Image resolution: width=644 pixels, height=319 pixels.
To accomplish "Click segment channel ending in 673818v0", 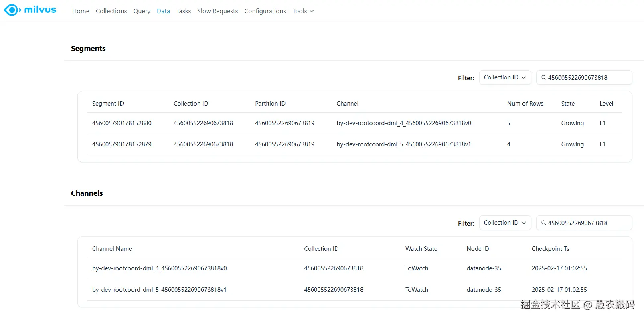I will coord(404,123).
